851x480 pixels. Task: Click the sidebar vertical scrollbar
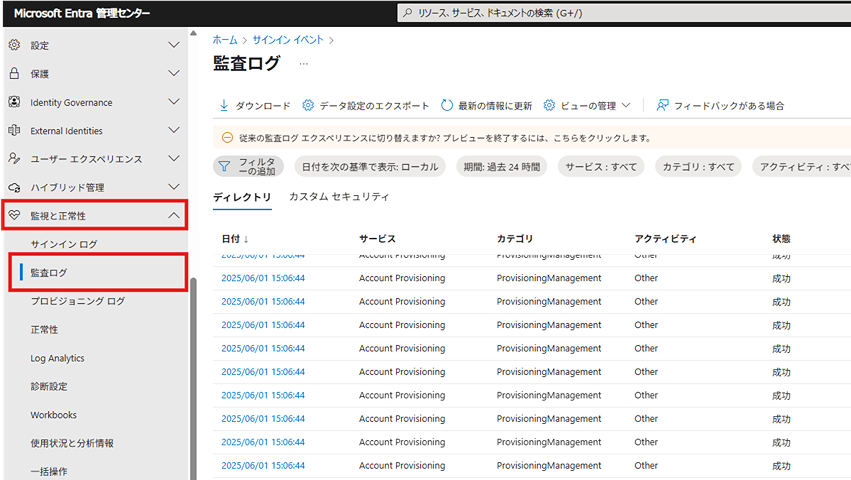coord(193,379)
